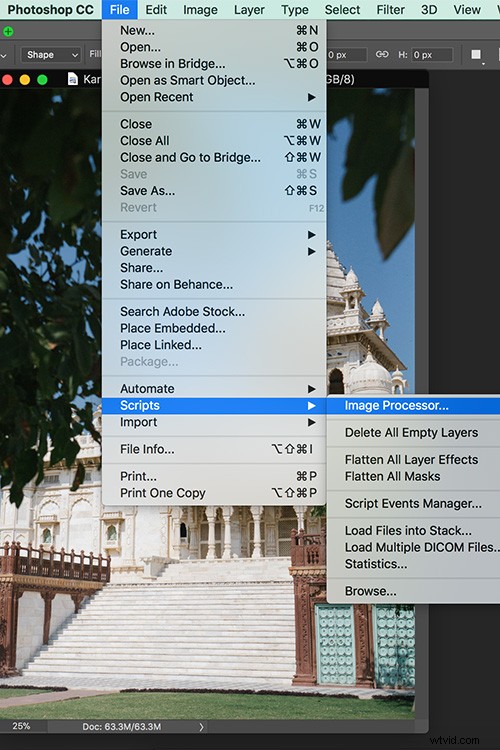Click the width px input field
The height and width of the screenshot is (750, 500).
(347, 55)
